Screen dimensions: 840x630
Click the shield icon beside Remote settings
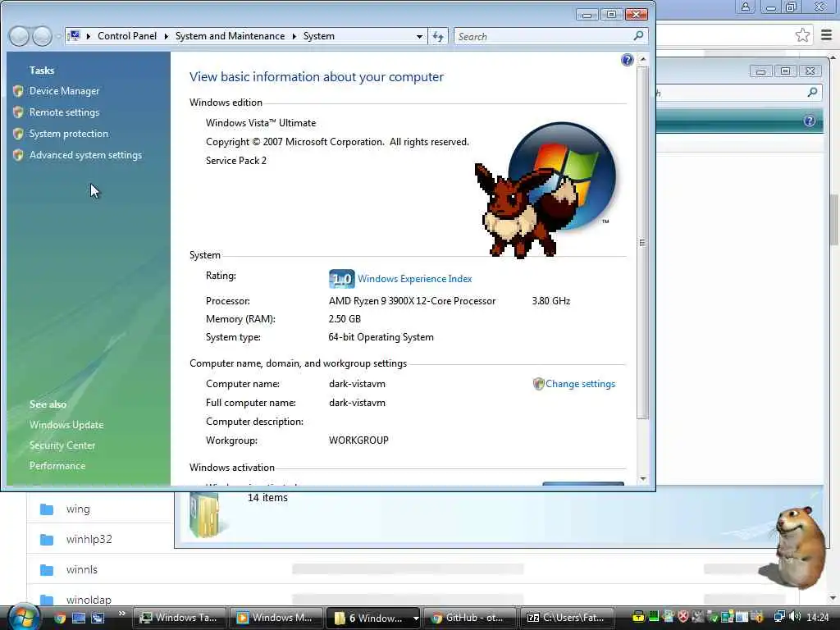click(x=18, y=112)
